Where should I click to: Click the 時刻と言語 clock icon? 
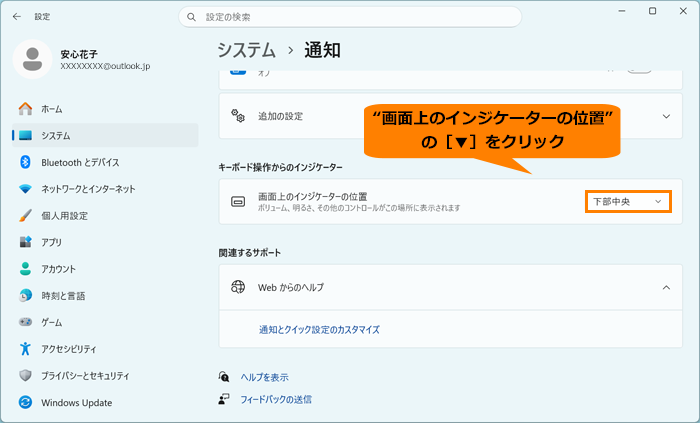coord(25,295)
